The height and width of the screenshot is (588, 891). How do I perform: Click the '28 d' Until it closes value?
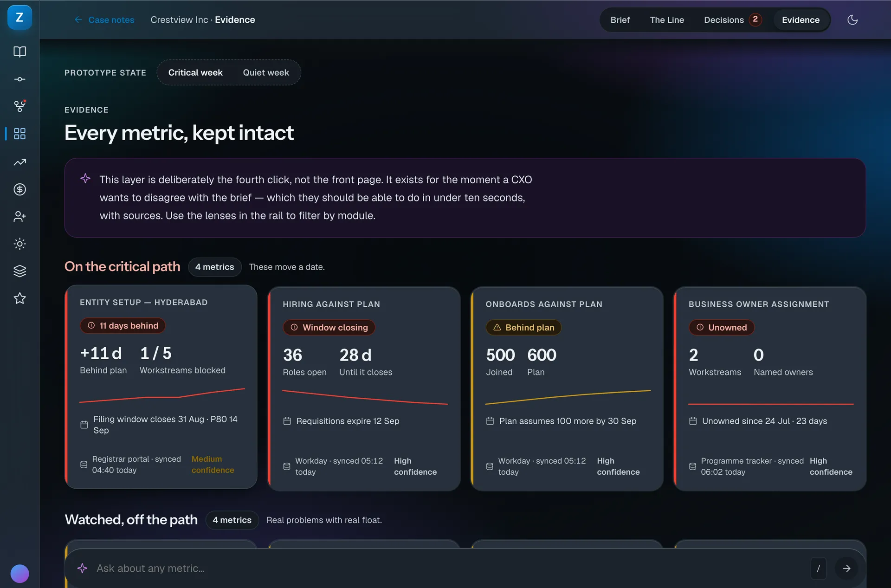tap(355, 355)
